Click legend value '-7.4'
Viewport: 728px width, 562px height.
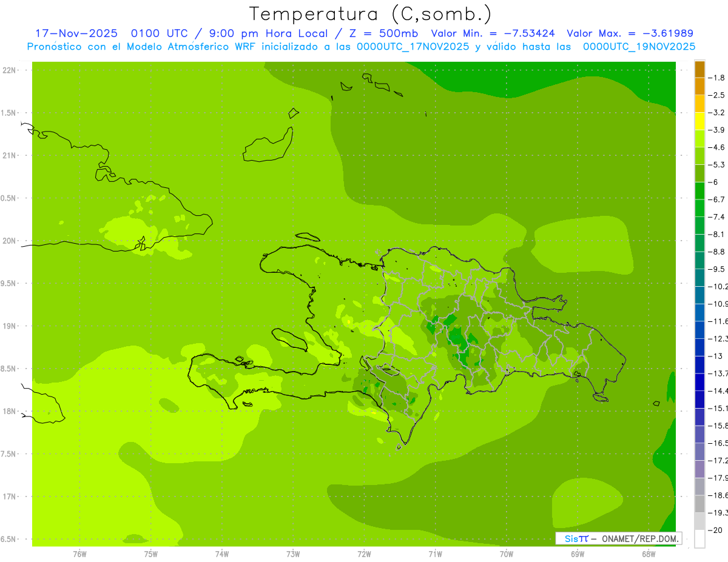coord(717,217)
